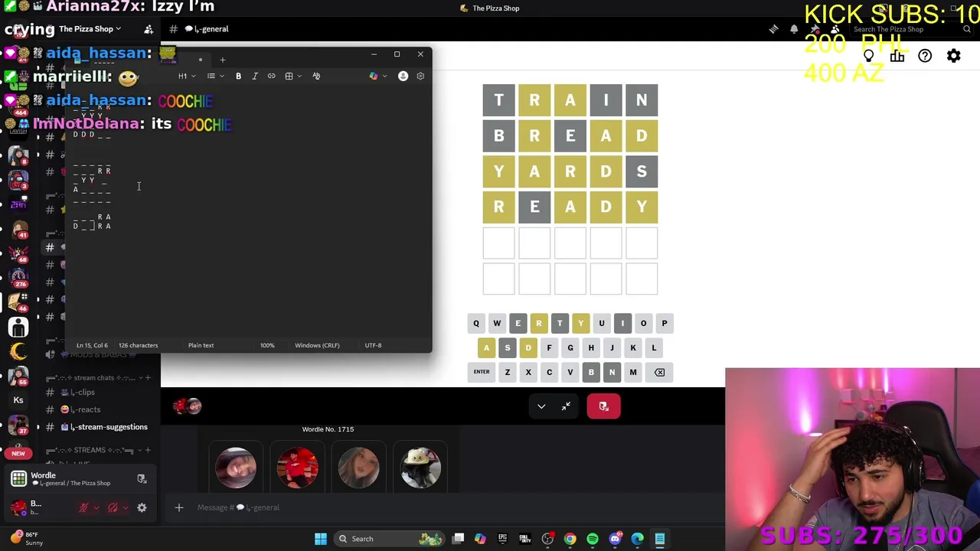Click the Wordle M key
980x551 pixels.
coord(633,372)
